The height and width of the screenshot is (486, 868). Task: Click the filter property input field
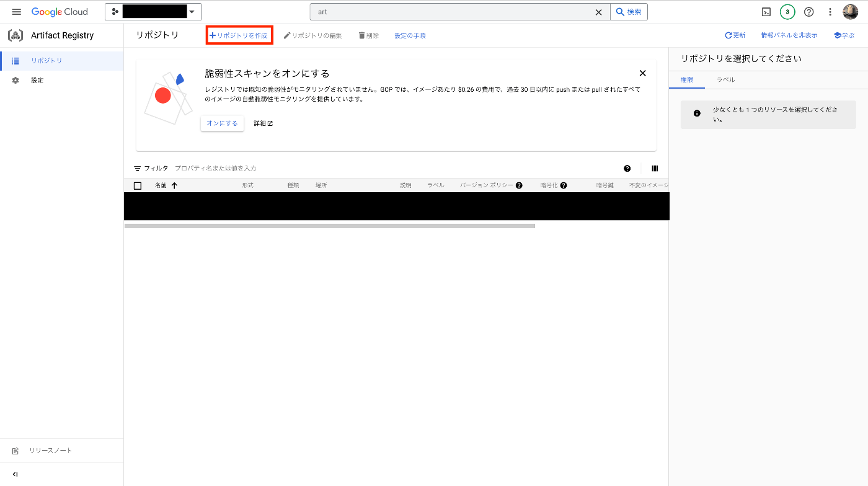[397, 169]
